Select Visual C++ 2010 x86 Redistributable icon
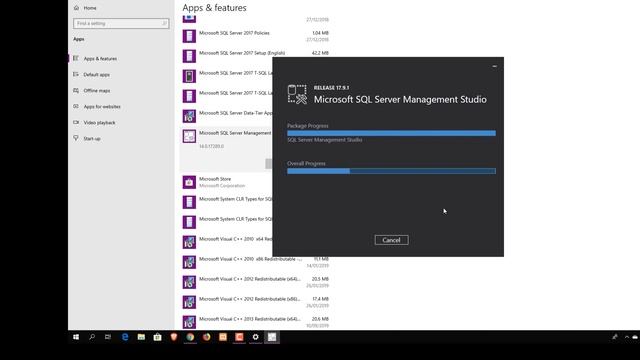Image resolution: width=640 pixels, height=360 pixels. pyautogui.click(x=189, y=262)
